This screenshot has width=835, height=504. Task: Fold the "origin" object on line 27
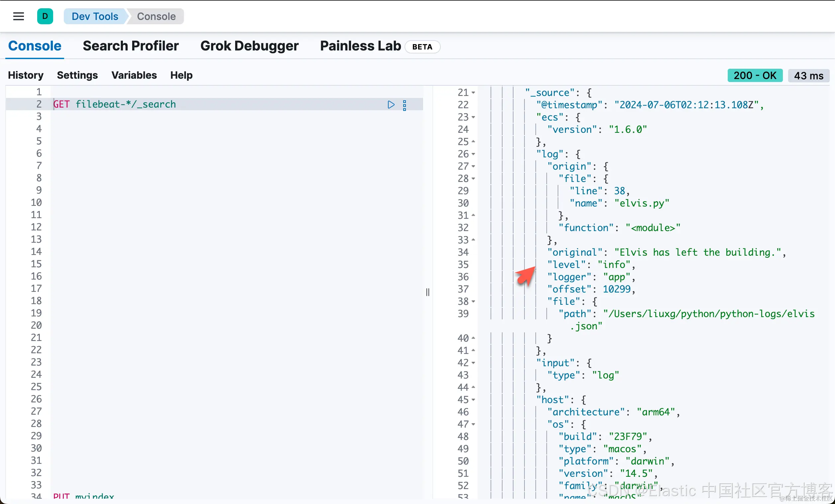[x=473, y=167]
